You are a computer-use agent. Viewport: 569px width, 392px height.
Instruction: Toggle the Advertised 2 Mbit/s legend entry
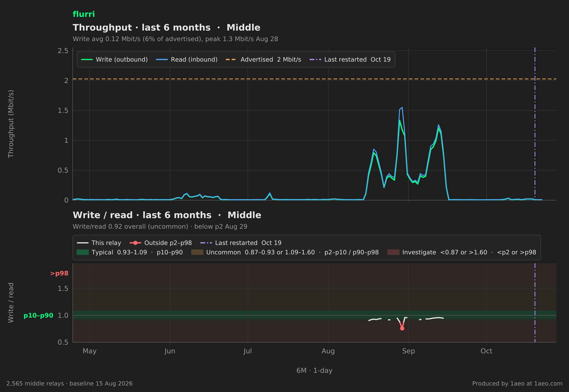point(263,60)
